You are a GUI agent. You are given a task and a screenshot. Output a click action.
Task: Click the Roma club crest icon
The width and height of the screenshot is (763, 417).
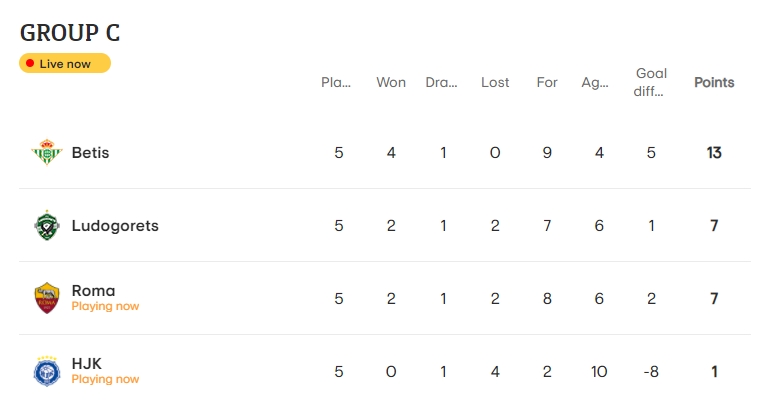(x=47, y=298)
